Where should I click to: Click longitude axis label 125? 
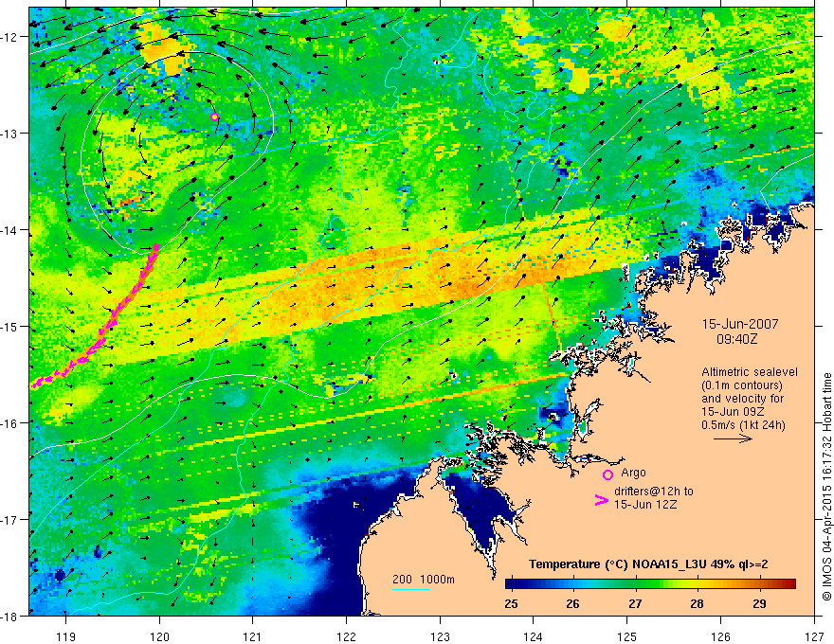coord(627,636)
